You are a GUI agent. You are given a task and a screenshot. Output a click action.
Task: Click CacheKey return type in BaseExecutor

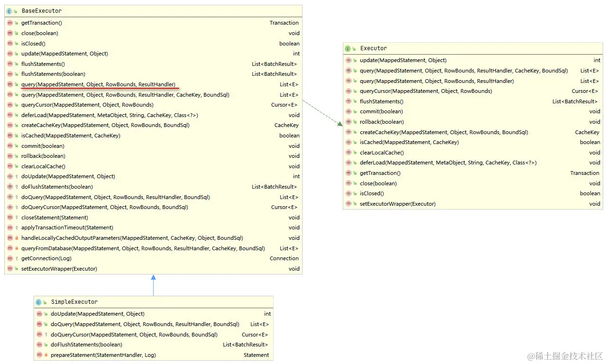tap(286, 125)
